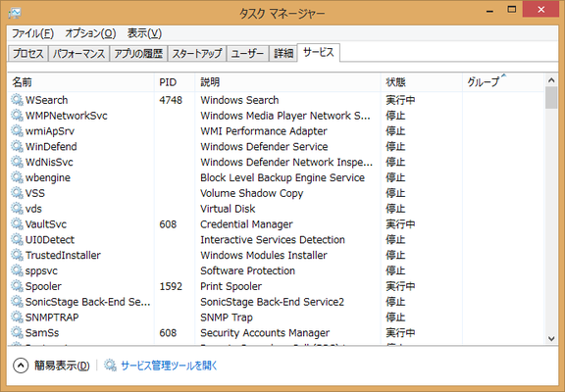Click the vertical scrollbar thumb
This screenshot has width=565, height=392.
pos(551,98)
